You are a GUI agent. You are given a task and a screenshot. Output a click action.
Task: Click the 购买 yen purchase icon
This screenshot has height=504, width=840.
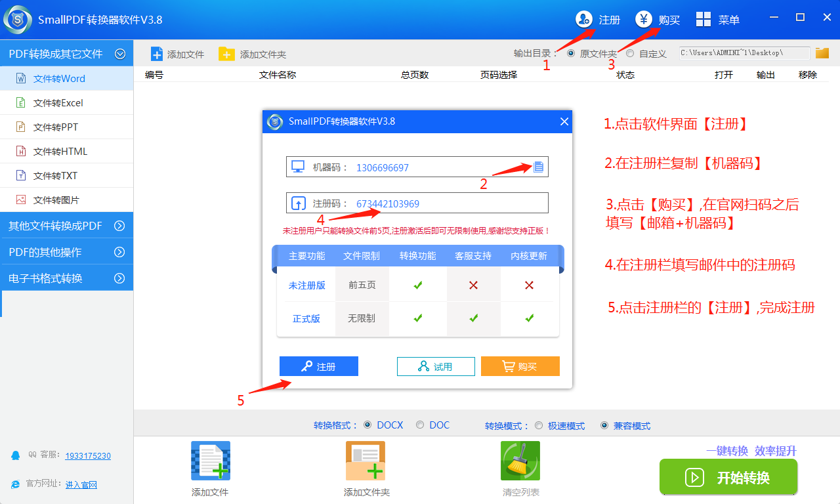(644, 19)
